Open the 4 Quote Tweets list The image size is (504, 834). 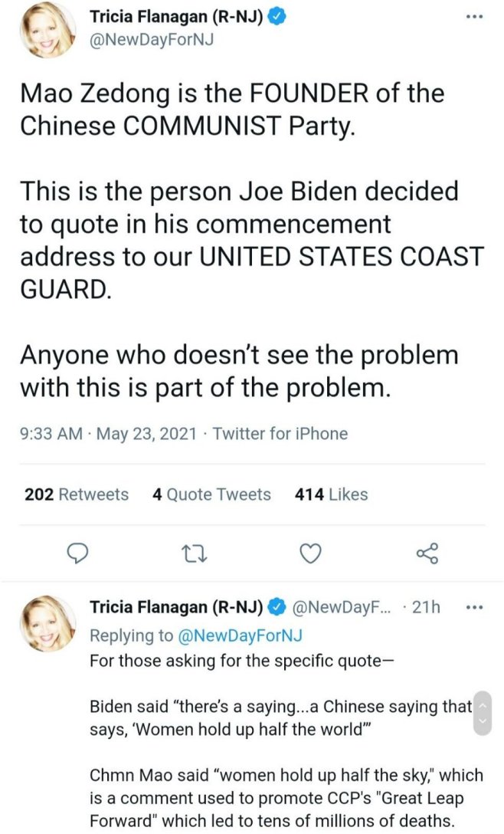(211, 494)
